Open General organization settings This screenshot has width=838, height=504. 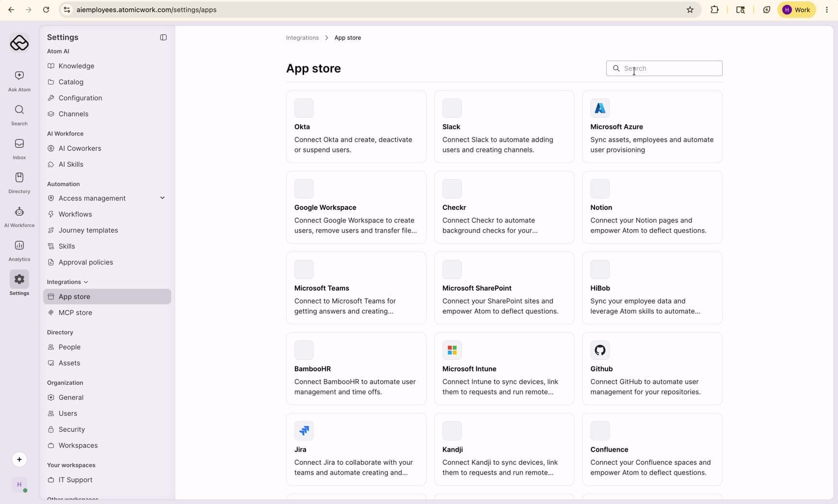click(107, 397)
